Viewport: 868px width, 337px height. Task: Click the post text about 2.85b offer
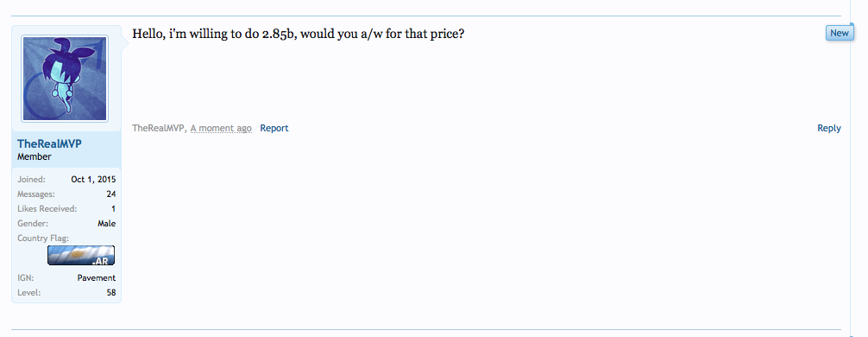pyautogui.click(x=298, y=34)
